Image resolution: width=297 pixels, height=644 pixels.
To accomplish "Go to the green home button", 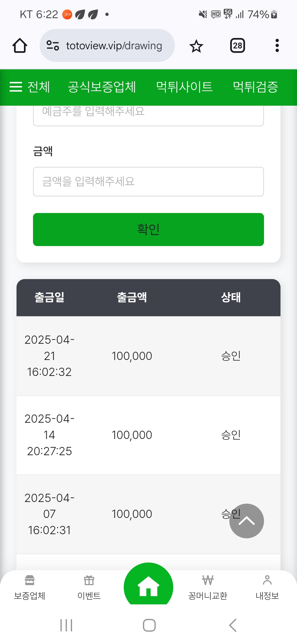I will pos(148,586).
